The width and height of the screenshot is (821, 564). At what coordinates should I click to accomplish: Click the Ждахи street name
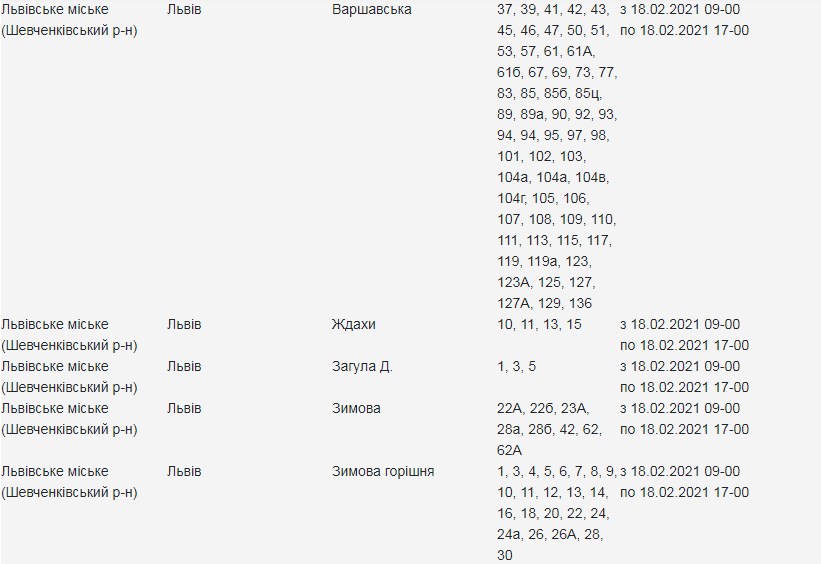[x=353, y=325]
